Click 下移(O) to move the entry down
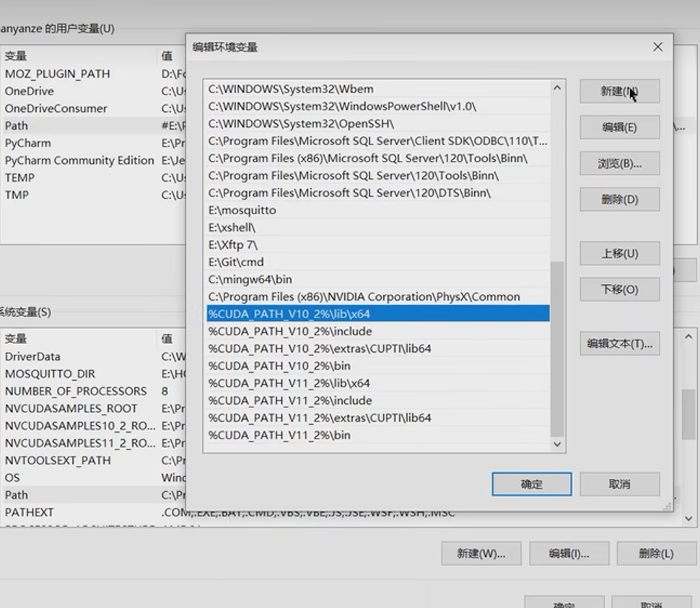 coord(618,289)
